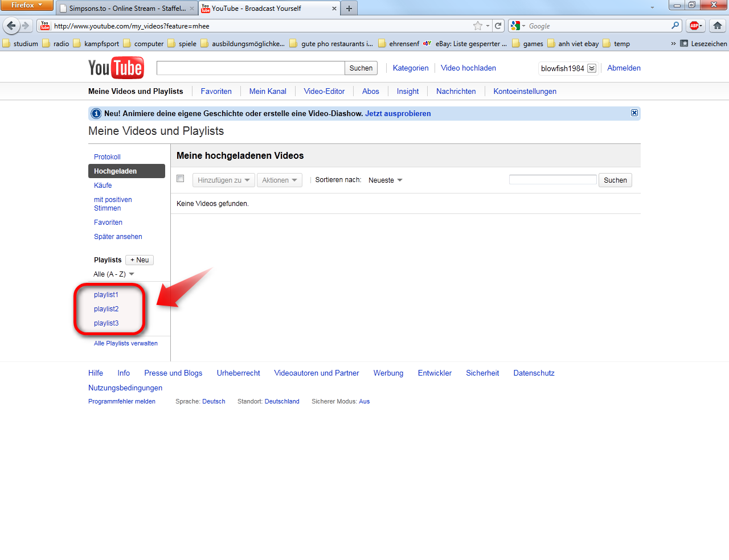Close the blue info banner
This screenshot has height=560, width=729.
634,113
